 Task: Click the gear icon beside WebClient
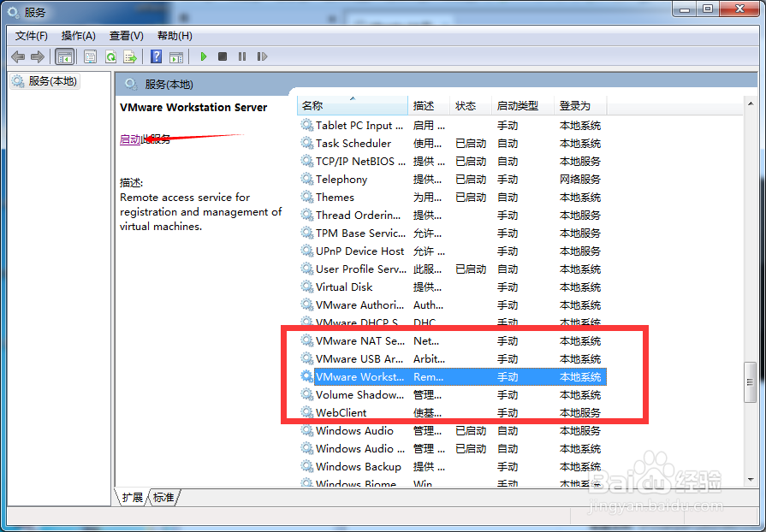pos(306,413)
